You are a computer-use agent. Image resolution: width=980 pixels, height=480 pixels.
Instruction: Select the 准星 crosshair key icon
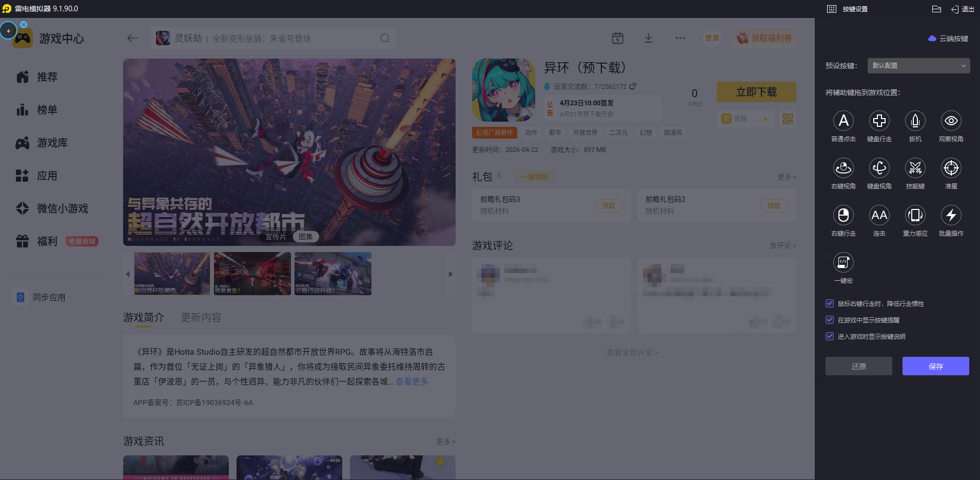click(x=951, y=168)
